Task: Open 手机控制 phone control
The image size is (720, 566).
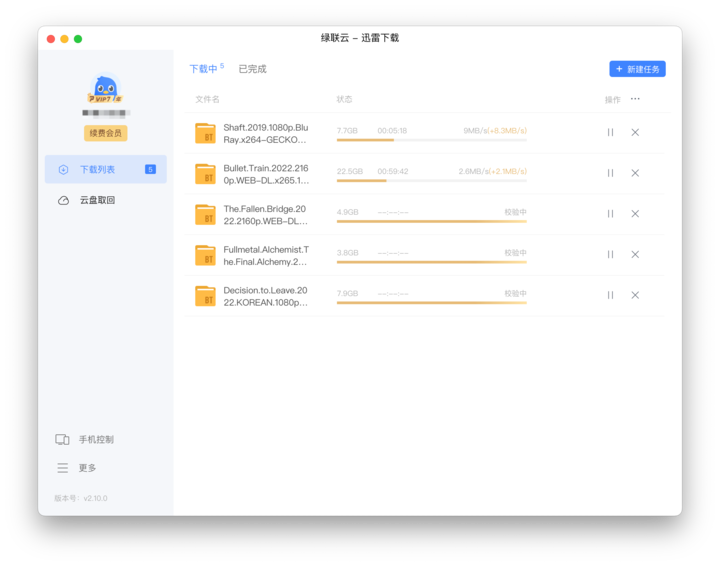Action: point(96,439)
